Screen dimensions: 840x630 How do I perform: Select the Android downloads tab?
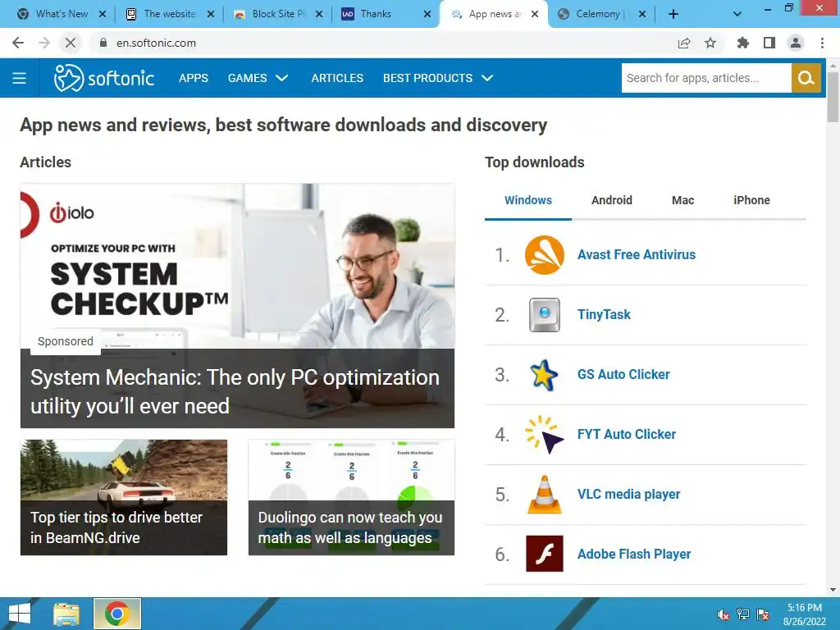click(612, 200)
